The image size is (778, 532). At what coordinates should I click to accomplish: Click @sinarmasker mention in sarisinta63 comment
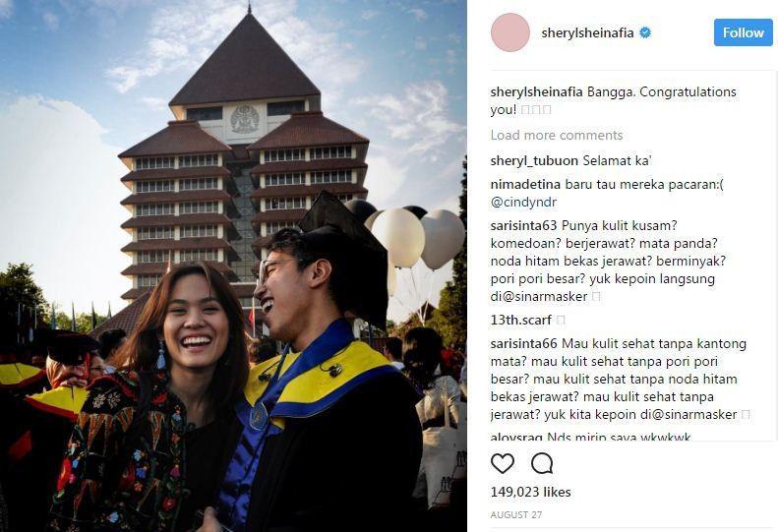(x=544, y=297)
